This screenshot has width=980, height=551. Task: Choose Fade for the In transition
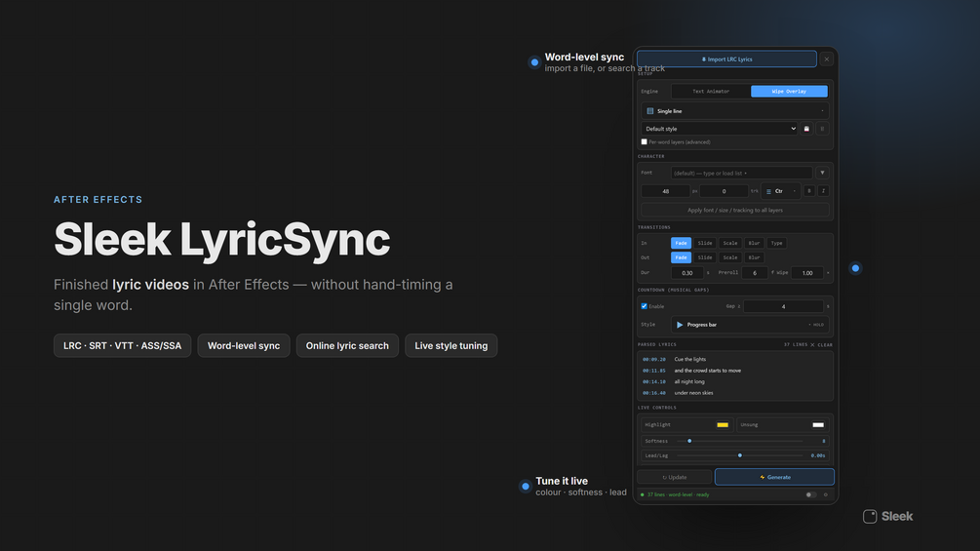coord(681,243)
